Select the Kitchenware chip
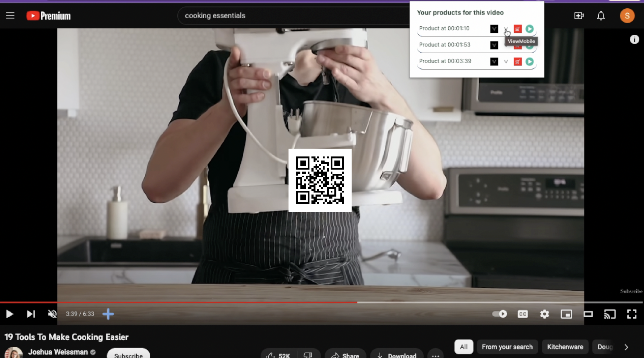The width and height of the screenshot is (644, 358). [565, 347]
